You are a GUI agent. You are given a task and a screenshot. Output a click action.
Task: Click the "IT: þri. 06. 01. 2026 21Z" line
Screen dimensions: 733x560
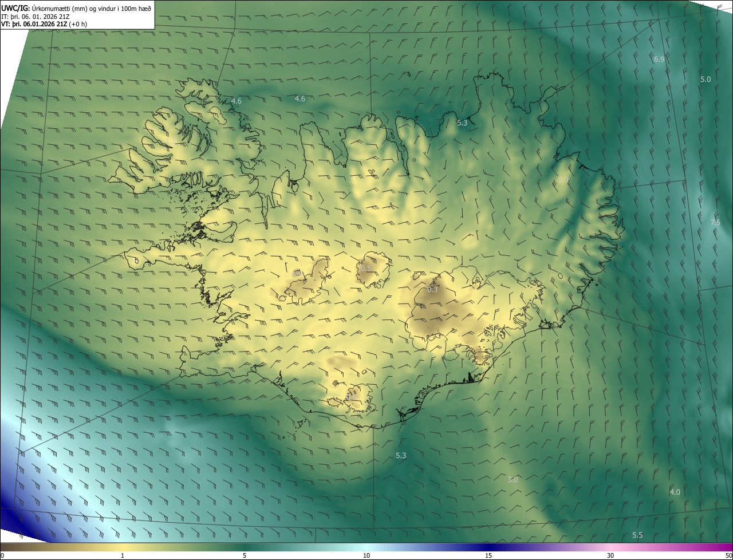pyautogui.click(x=35, y=17)
